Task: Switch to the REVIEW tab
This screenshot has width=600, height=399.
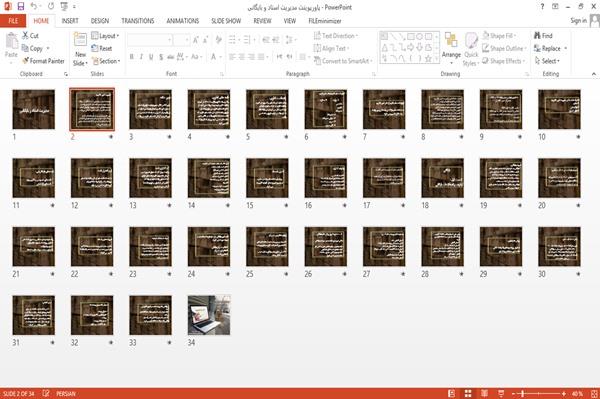Action: tap(262, 21)
